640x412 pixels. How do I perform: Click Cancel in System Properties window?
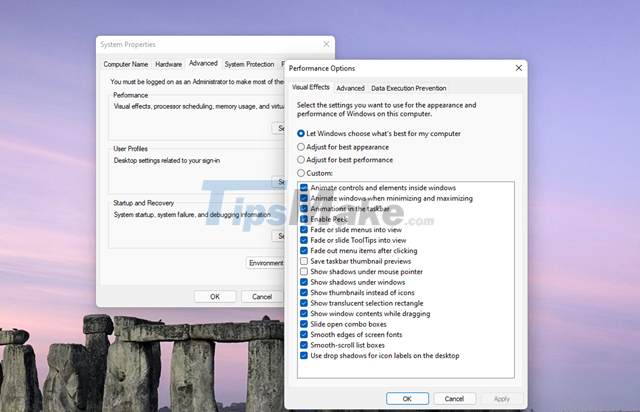[262, 296]
